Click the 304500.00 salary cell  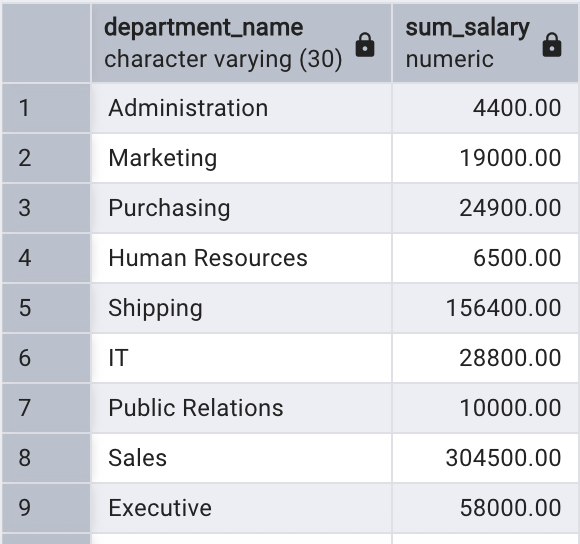486,458
